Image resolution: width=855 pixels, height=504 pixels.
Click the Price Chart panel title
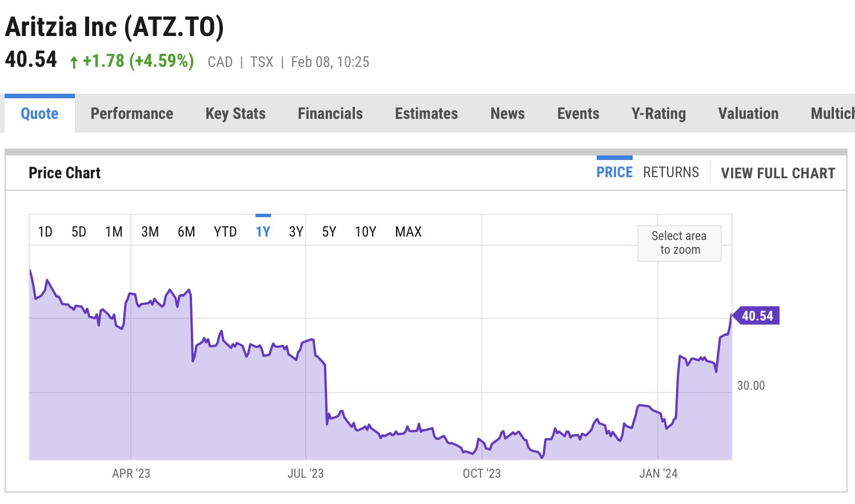point(65,173)
